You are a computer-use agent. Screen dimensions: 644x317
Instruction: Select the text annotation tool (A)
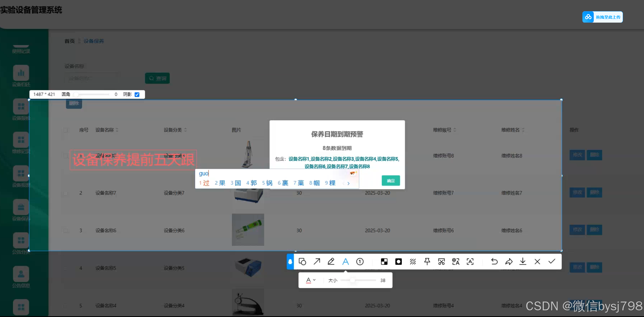coord(346,262)
